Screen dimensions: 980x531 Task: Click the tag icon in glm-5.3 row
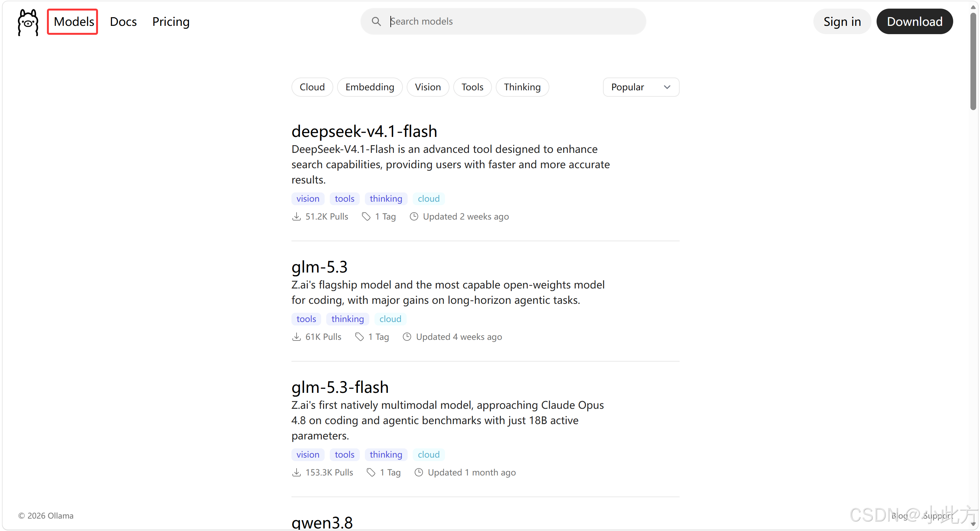(359, 337)
